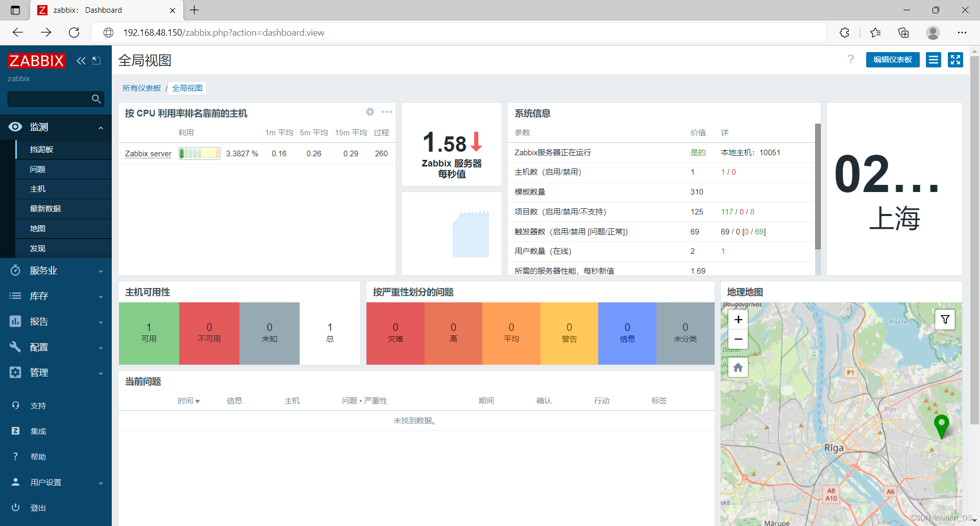Click the ZABBIX logo

[37, 61]
